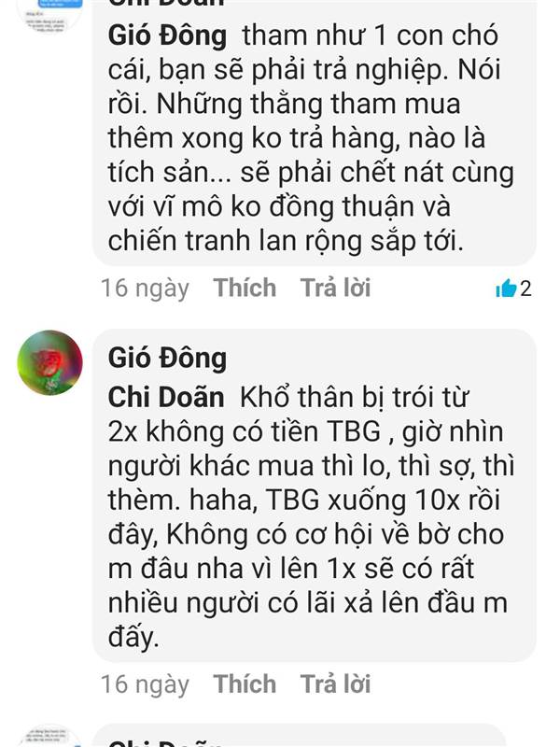This screenshot has height=747, width=560.
Task: View who reacted via the count 2
Action: click(x=525, y=289)
